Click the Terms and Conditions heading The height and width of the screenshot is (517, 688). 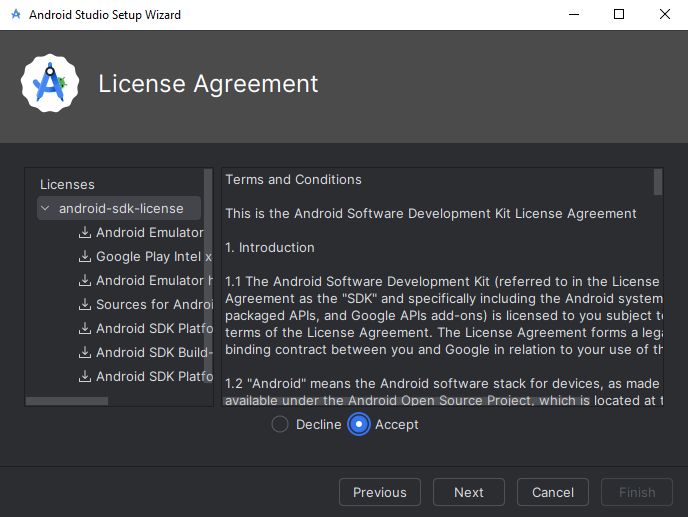tap(294, 180)
